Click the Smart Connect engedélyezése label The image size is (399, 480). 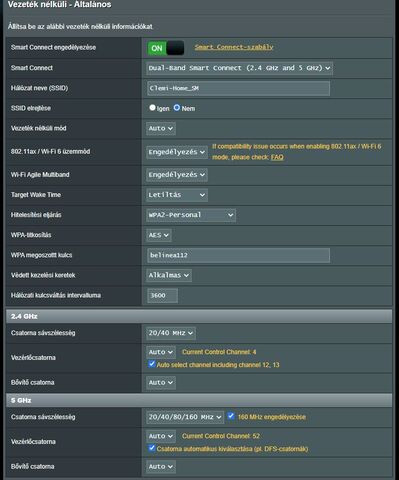[x=53, y=47]
